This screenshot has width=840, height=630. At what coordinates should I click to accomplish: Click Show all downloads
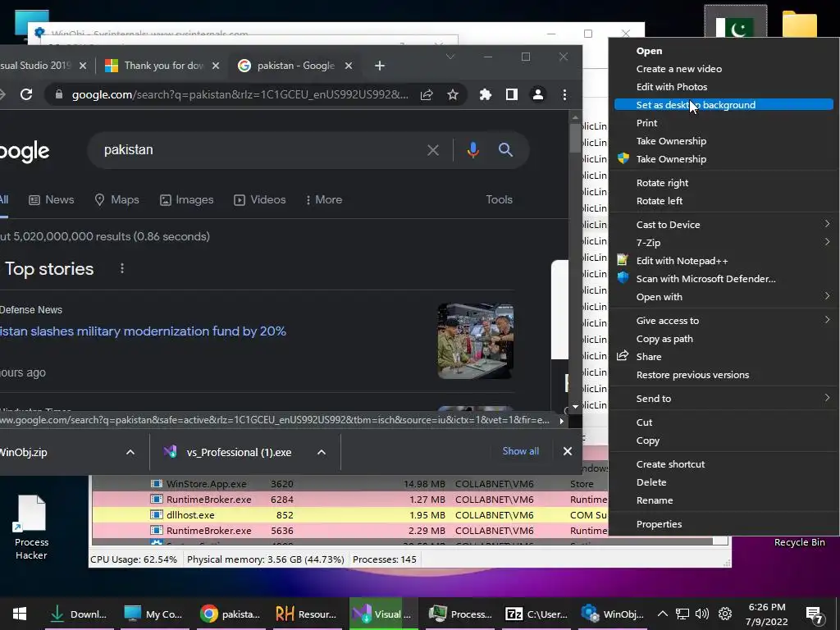[x=520, y=451]
